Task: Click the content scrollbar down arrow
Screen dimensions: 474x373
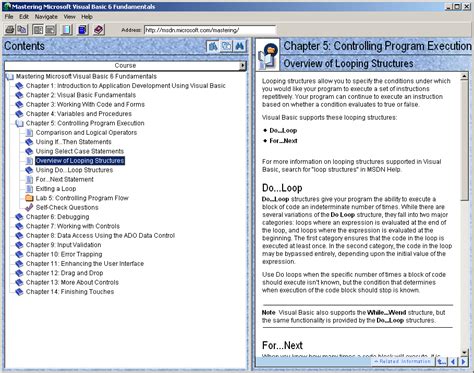Action: click(464, 352)
